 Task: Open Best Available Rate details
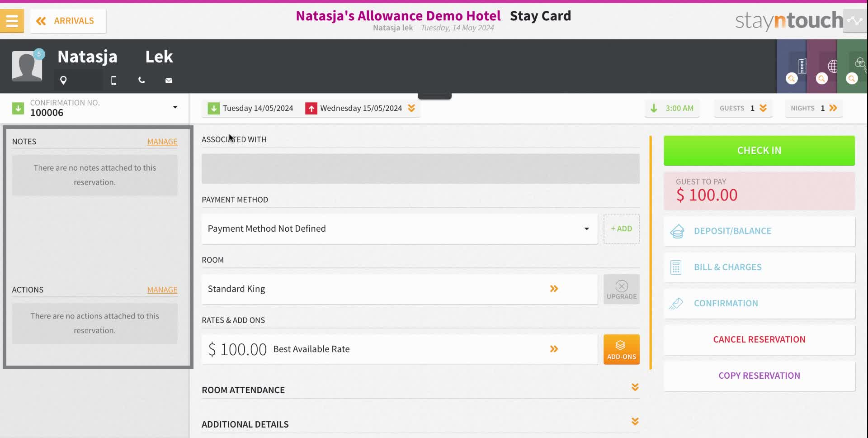click(x=400, y=349)
